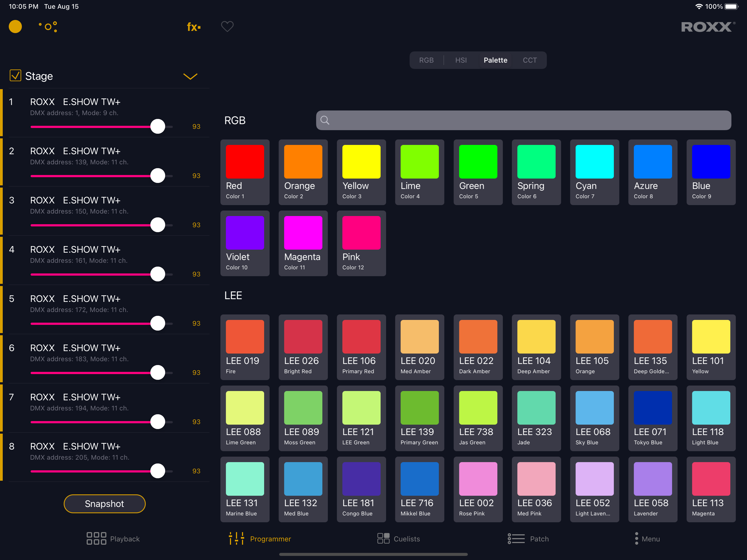Check the Wi-Fi status icon
The image size is (747, 560).
[699, 6]
